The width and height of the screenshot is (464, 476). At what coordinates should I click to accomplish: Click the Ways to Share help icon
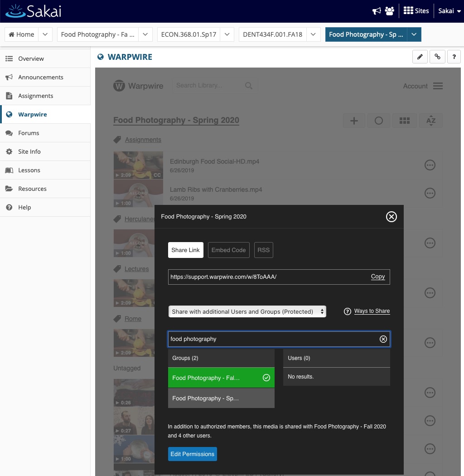tap(348, 311)
